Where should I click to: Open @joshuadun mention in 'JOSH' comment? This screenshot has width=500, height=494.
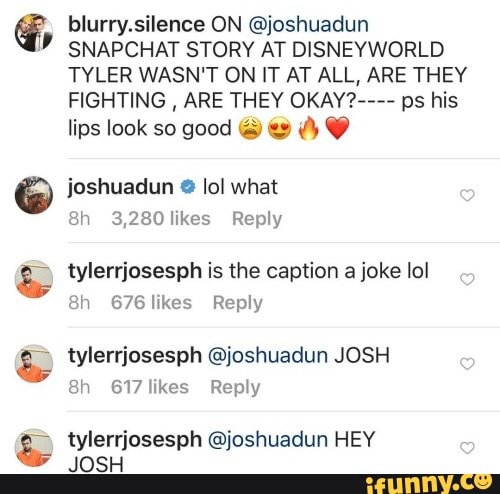(x=268, y=355)
